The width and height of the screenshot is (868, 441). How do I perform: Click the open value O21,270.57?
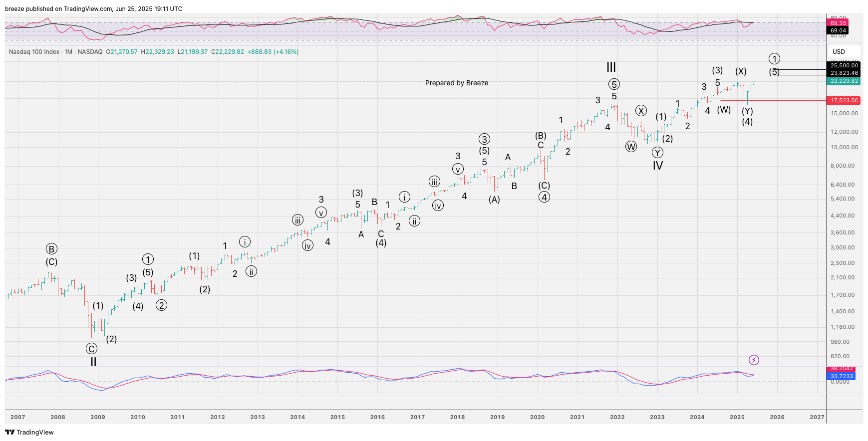click(122, 52)
